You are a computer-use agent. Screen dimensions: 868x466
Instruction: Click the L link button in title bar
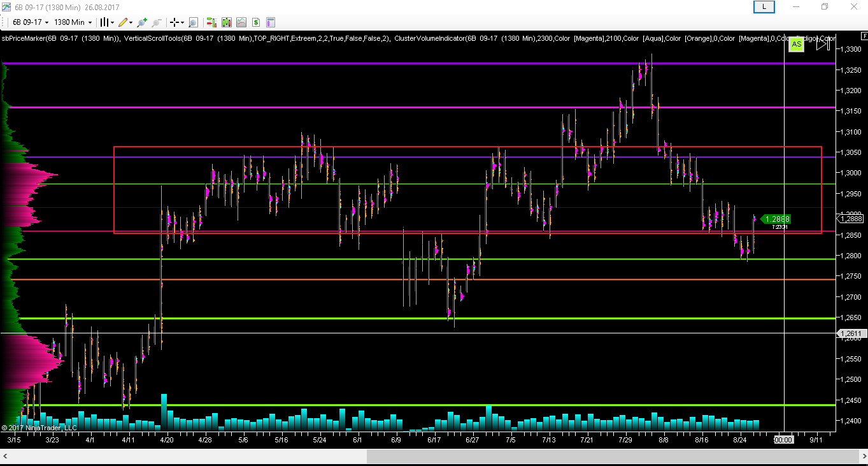[764, 6]
